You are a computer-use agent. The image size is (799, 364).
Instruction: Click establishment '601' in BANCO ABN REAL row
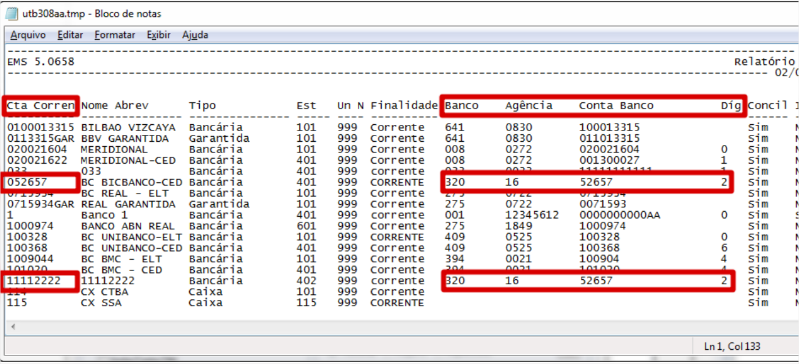[x=306, y=226]
